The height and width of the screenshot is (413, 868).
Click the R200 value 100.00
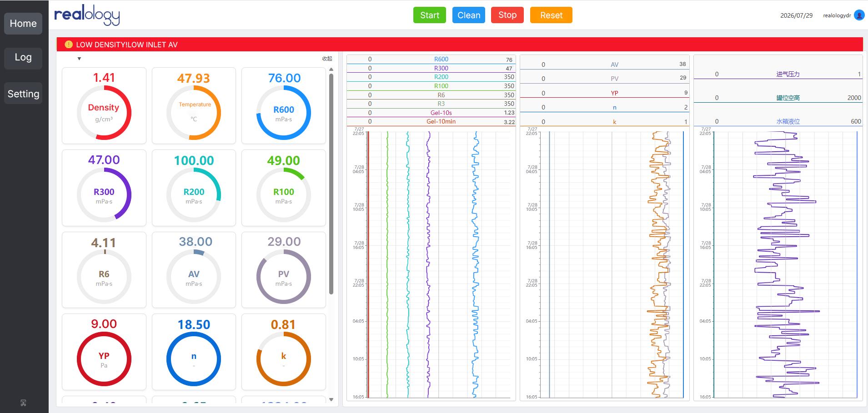point(194,160)
